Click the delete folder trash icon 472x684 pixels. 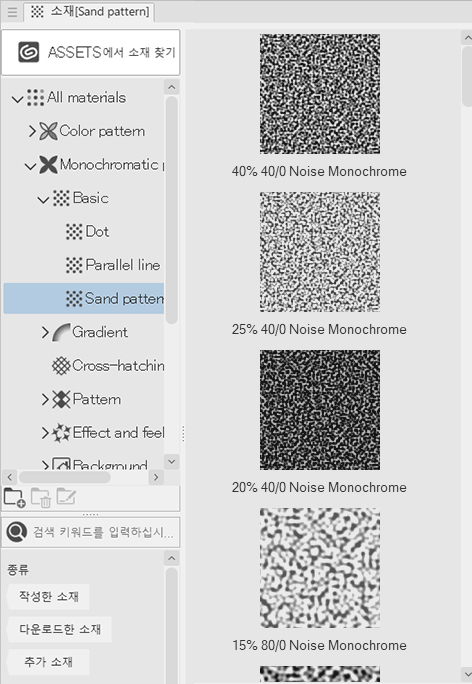click(x=41, y=498)
